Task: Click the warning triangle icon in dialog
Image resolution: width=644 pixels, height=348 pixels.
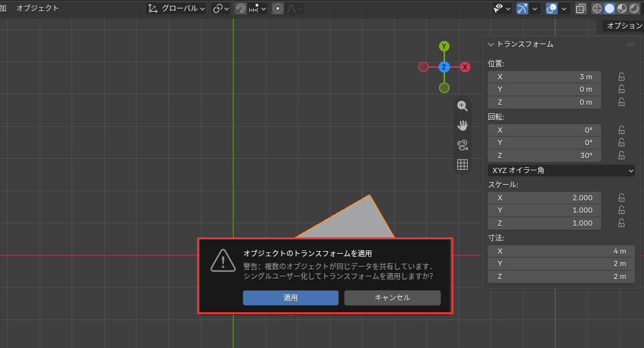Action: coord(223,260)
